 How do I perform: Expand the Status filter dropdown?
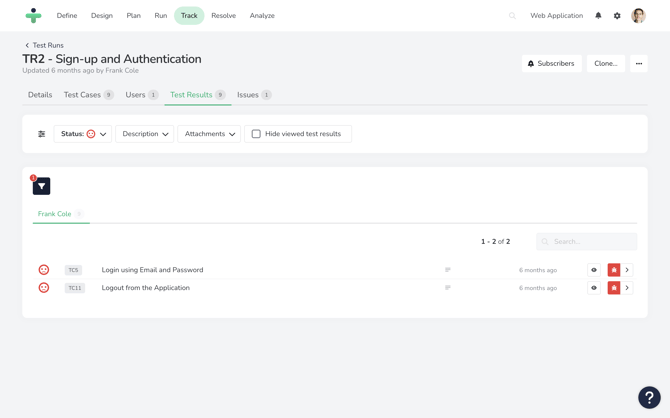[83, 134]
